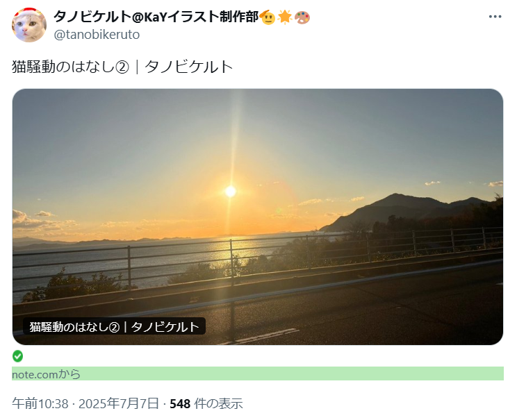Click the 猫騒動のはなし② caption overlay on the image
517x420 pixels.
coord(114,326)
